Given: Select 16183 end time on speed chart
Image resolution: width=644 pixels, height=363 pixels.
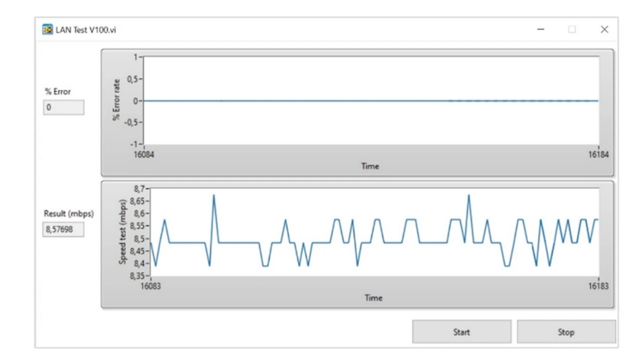Looking at the screenshot, I should pos(598,286).
